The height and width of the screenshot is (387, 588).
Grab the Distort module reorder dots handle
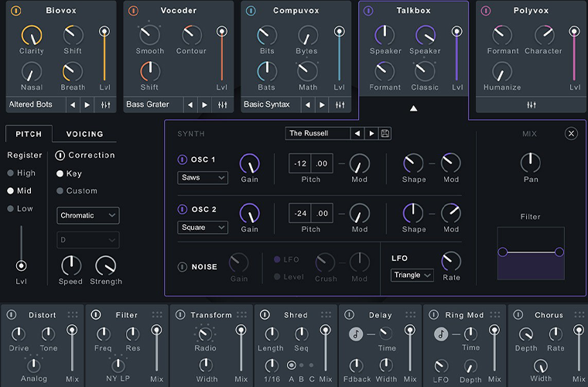click(73, 314)
